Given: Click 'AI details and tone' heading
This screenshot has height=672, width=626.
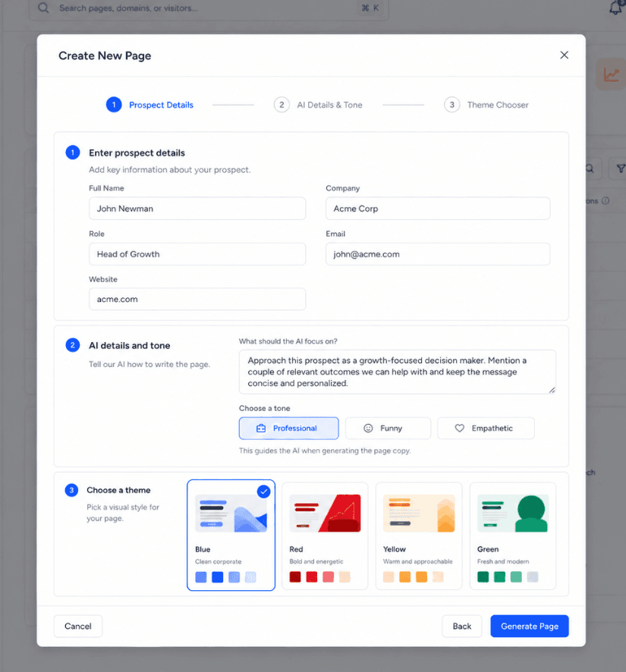Looking at the screenshot, I should point(130,345).
